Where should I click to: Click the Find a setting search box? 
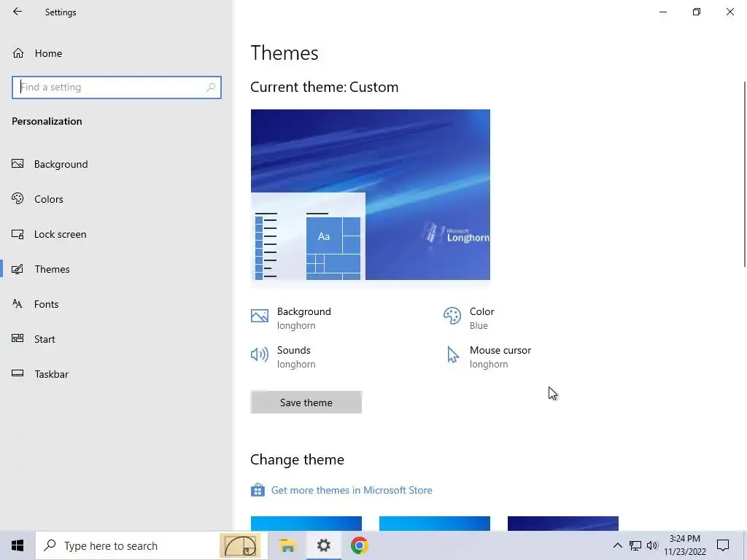tap(117, 87)
